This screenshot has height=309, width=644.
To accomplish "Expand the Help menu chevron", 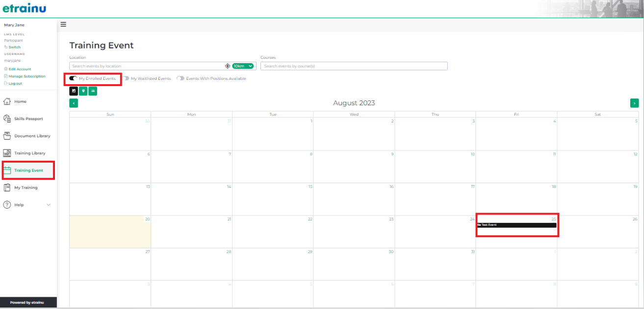I will (49, 205).
